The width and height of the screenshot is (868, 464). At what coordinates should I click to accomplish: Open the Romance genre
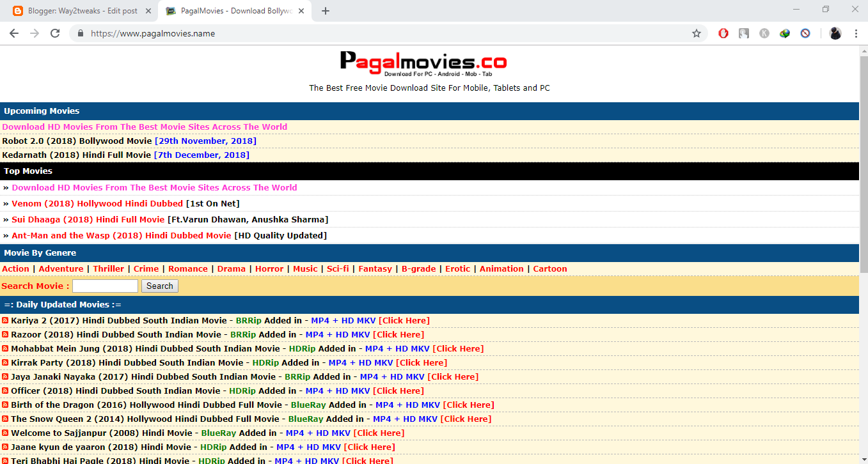188,268
